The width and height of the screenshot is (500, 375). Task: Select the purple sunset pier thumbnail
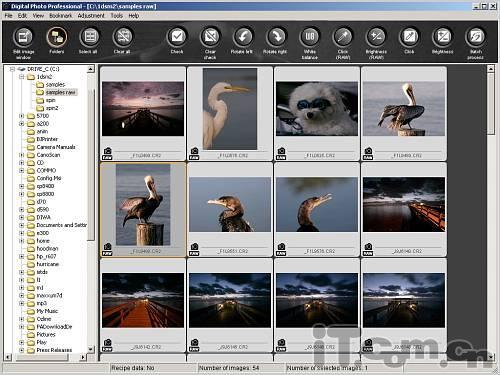(143, 109)
